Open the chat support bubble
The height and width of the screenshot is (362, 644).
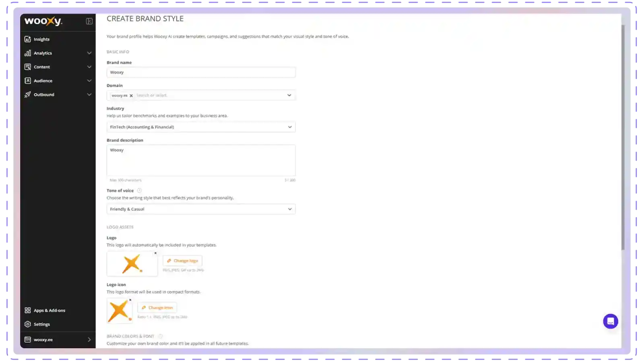pyautogui.click(x=610, y=321)
